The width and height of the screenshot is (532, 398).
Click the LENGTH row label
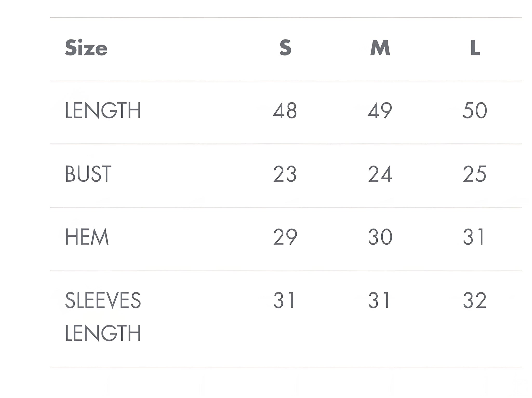pyautogui.click(x=103, y=111)
